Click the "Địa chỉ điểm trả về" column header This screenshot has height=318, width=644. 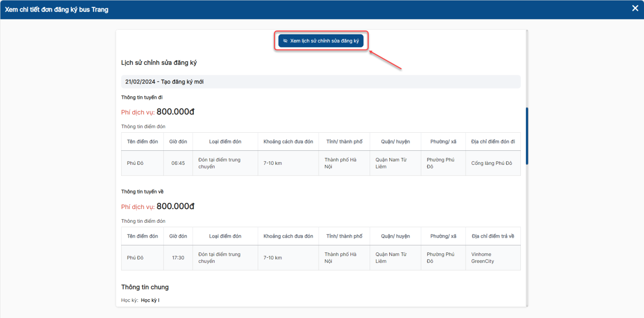(x=493, y=236)
